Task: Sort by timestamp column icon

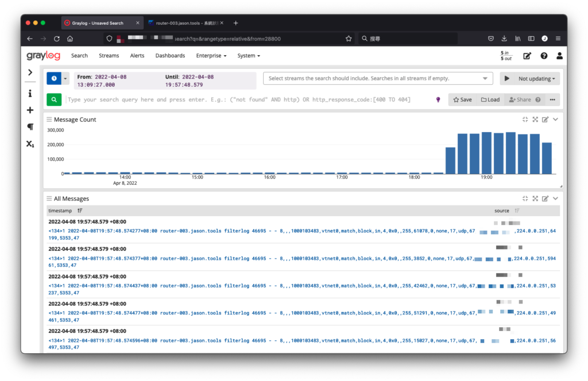Action: click(80, 211)
